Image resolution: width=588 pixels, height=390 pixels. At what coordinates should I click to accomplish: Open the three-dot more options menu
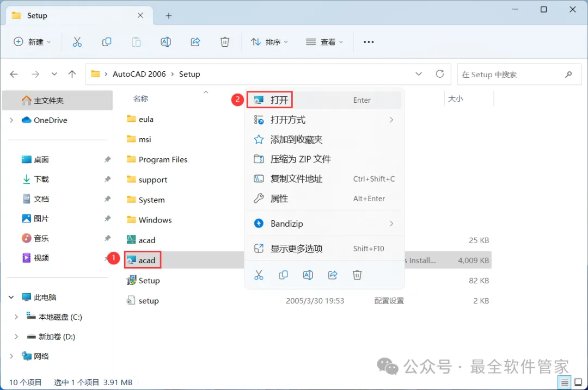(x=369, y=42)
